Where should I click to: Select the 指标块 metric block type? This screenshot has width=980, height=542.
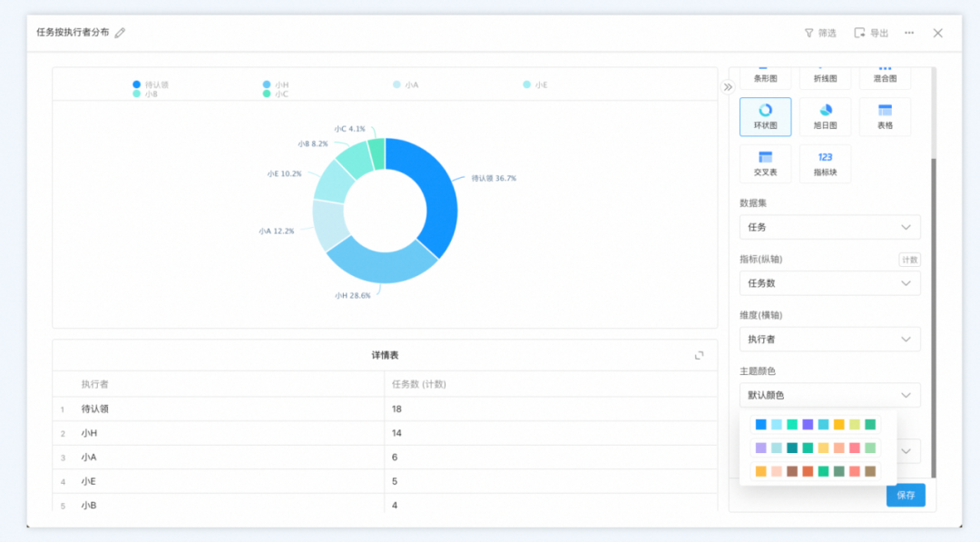(825, 163)
